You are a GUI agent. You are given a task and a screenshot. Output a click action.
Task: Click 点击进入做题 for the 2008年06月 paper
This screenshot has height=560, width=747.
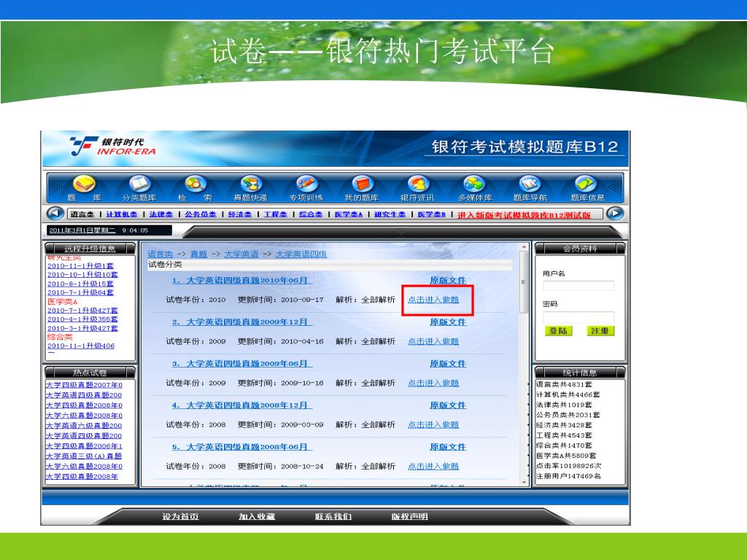tap(433, 466)
